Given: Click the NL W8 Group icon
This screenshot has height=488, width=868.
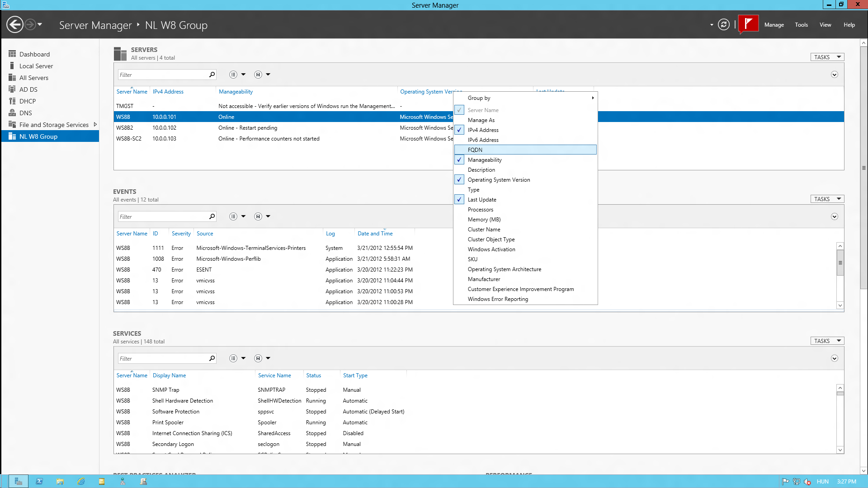Looking at the screenshot, I should coord(12,136).
